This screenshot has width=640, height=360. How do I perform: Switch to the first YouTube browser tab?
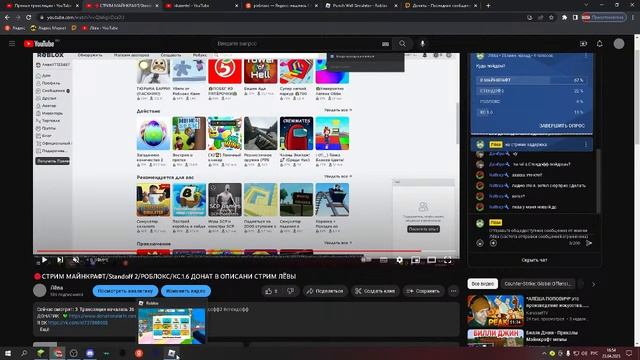click(x=41, y=6)
